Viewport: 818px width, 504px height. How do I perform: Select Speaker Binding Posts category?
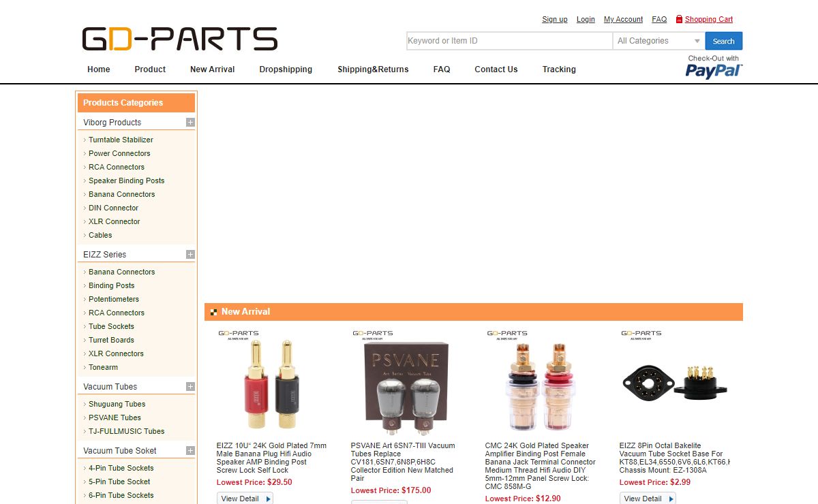point(127,180)
